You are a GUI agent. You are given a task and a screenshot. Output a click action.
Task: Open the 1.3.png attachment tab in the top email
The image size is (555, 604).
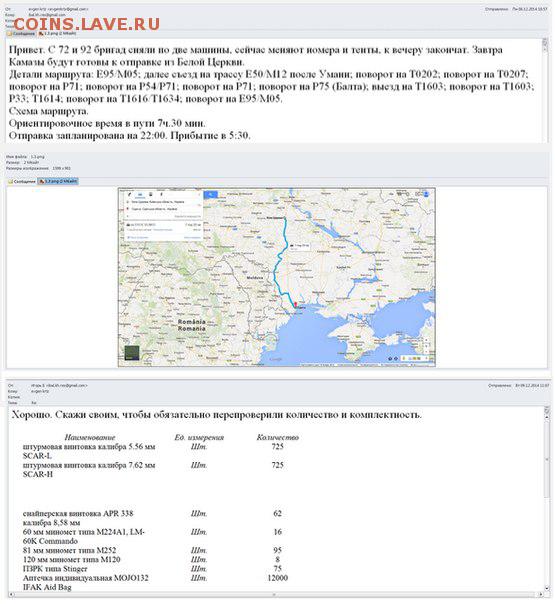57,34
